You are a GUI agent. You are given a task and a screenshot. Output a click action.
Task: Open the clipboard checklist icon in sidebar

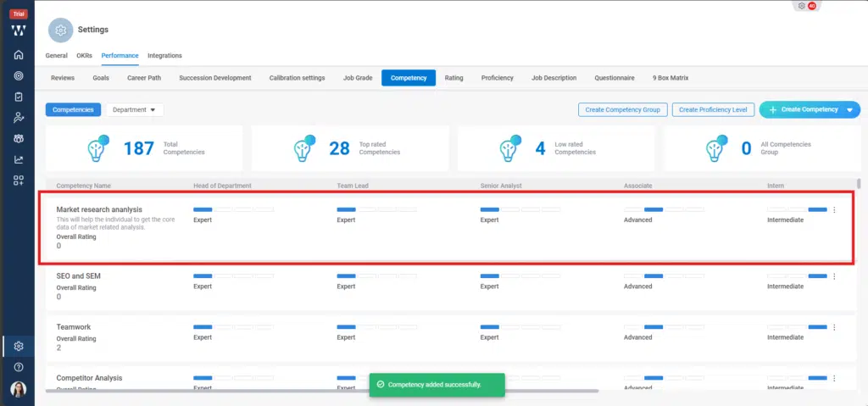pyautogui.click(x=18, y=97)
